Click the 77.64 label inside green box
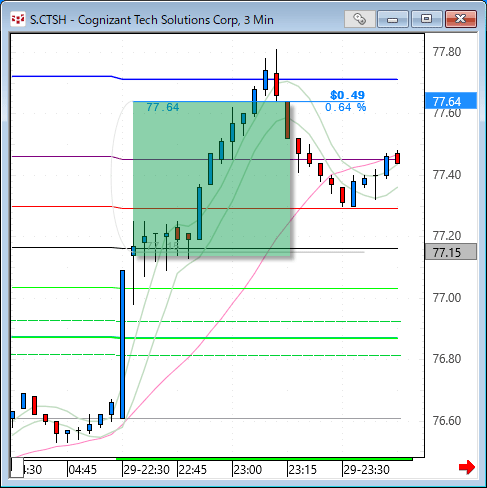This screenshot has height=488, width=487. tap(163, 107)
